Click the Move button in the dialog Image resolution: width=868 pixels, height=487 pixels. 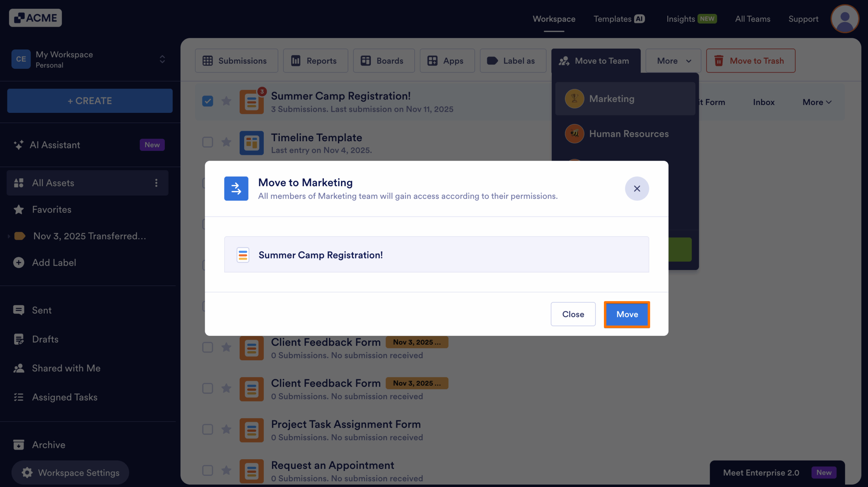click(x=626, y=314)
